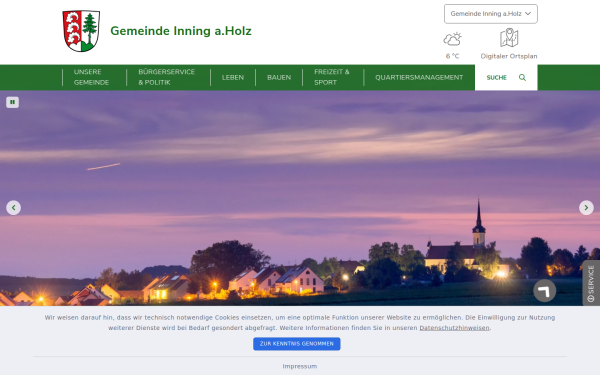This screenshot has height=375, width=600.
Task: Open the weather icon showing 6 °C
Action: (452, 39)
